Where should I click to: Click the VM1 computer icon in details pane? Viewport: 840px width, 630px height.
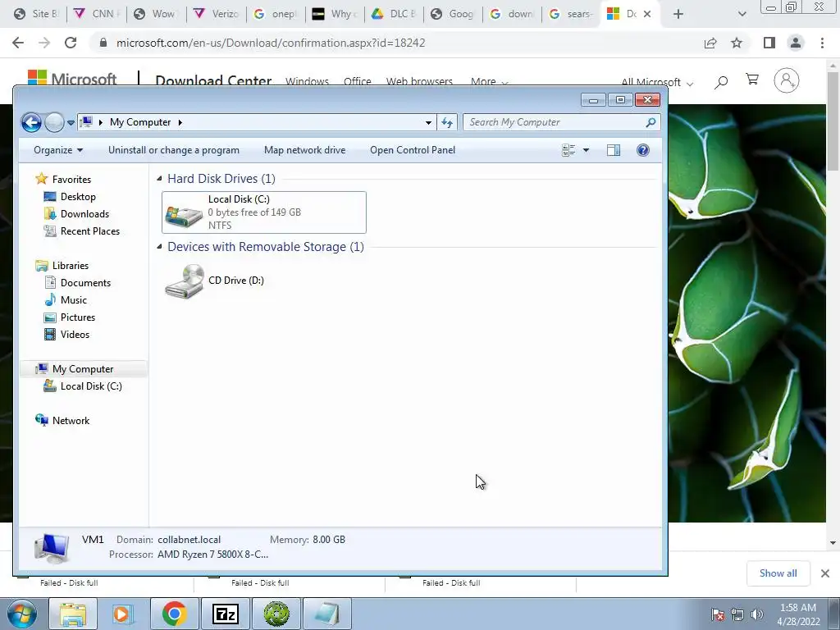(x=52, y=548)
